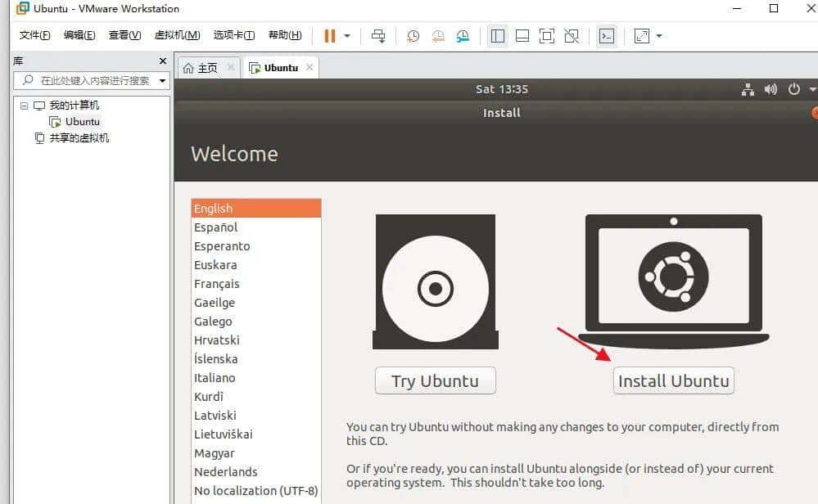
Task: Open the 虚拟机 menu
Action: [177, 35]
